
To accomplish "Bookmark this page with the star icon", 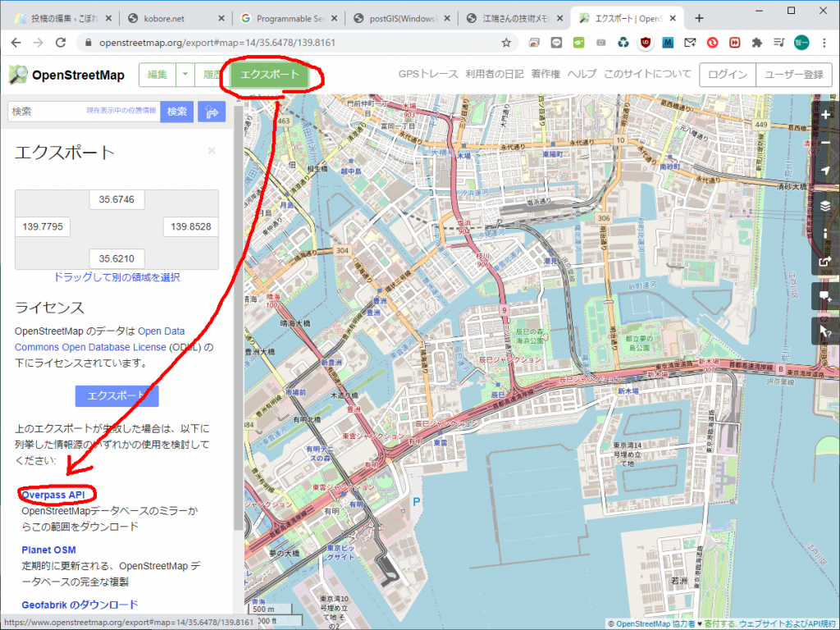I will click(x=506, y=42).
